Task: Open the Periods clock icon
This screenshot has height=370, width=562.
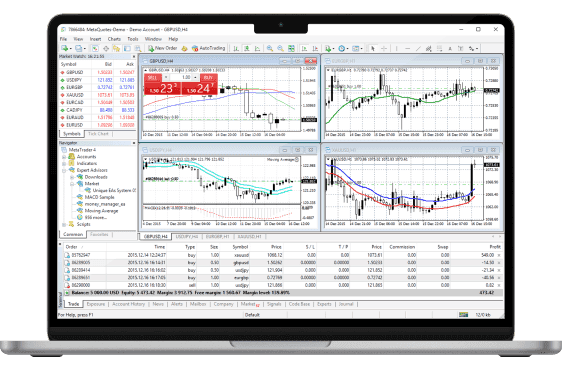Action: pyautogui.click(x=342, y=48)
